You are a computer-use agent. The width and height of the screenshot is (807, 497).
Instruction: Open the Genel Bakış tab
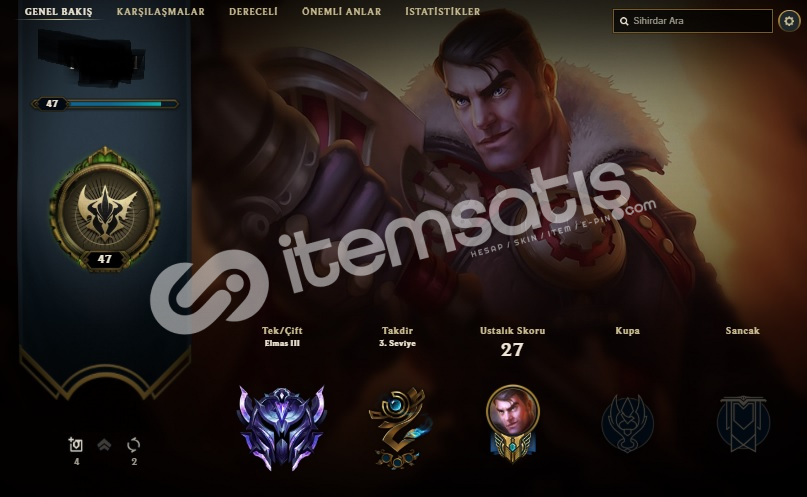[59, 11]
